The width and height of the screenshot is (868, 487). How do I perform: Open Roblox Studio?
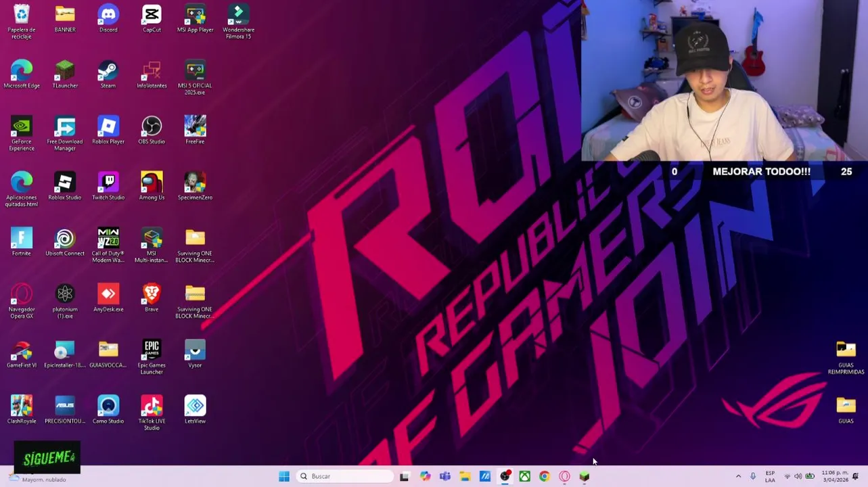[65, 186]
